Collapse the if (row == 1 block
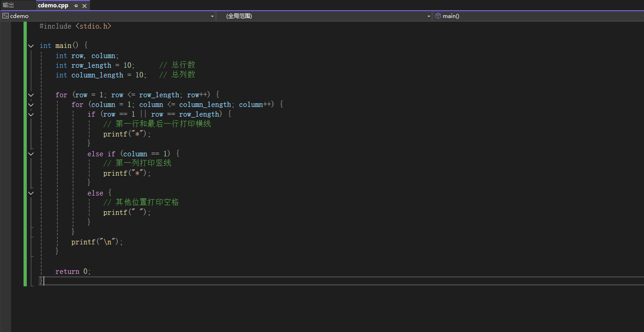Viewport: 644px width, 332px height. click(x=31, y=114)
